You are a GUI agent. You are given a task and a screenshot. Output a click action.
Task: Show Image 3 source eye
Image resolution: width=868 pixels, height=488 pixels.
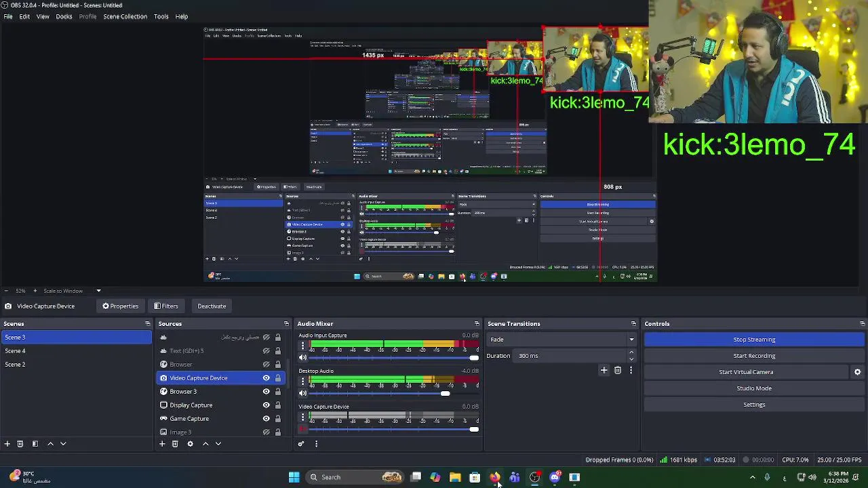pyautogui.click(x=267, y=432)
